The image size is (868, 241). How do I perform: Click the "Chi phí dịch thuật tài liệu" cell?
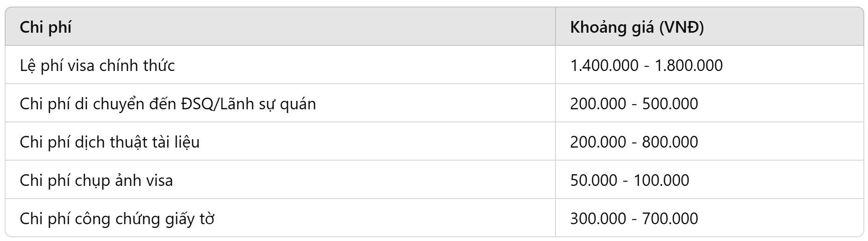tap(109, 142)
